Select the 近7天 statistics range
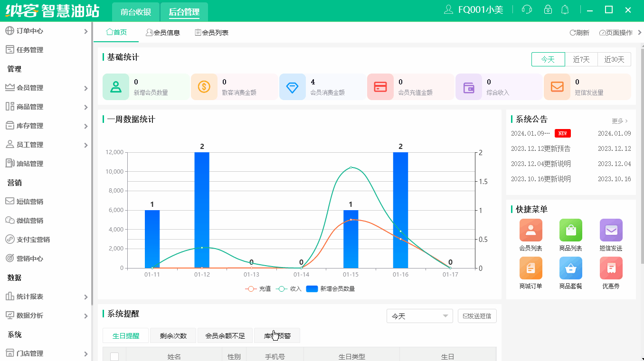The width and height of the screenshot is (644, 361). coord(580,59)
